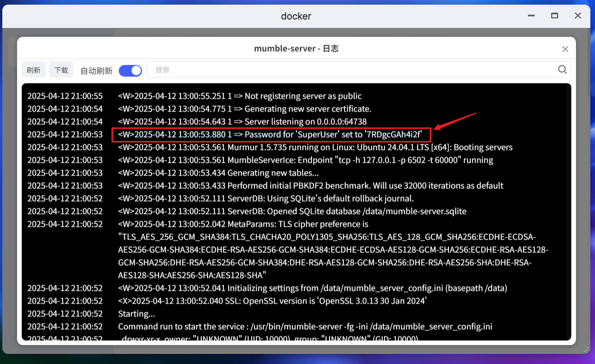Maximize the docker window
This screenshot has width=595, height=364.
pyautogui.click(x=555, y=16)
